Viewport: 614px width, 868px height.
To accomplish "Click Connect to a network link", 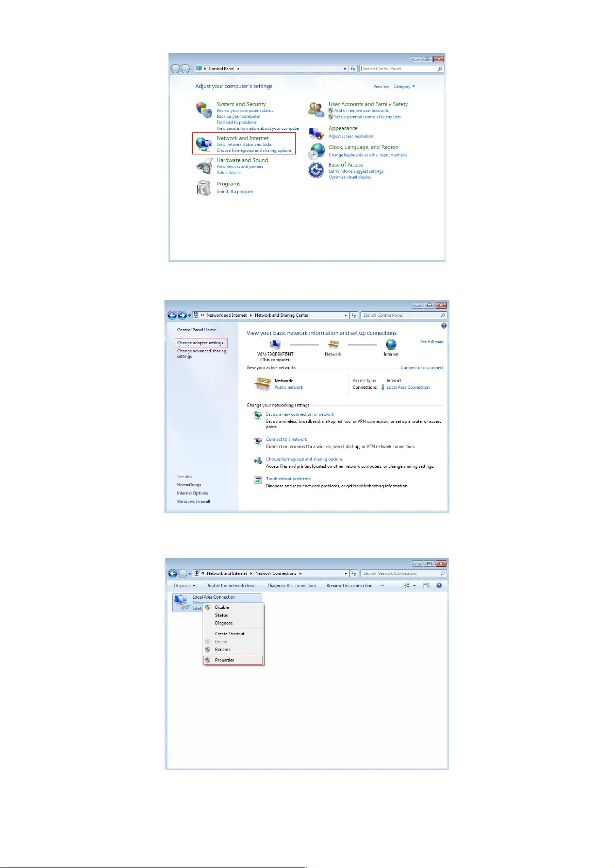I will (x=286, y=439).
